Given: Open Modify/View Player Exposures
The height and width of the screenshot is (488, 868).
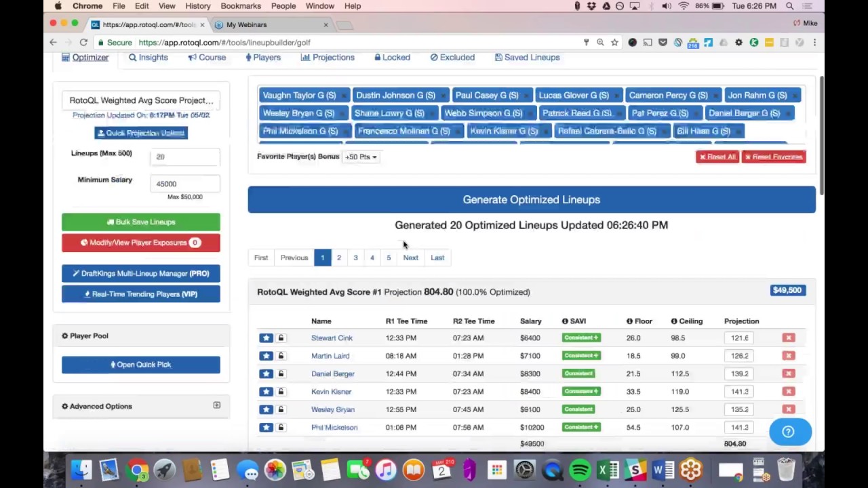Looking at the screenshot, I should pos(141,243).
